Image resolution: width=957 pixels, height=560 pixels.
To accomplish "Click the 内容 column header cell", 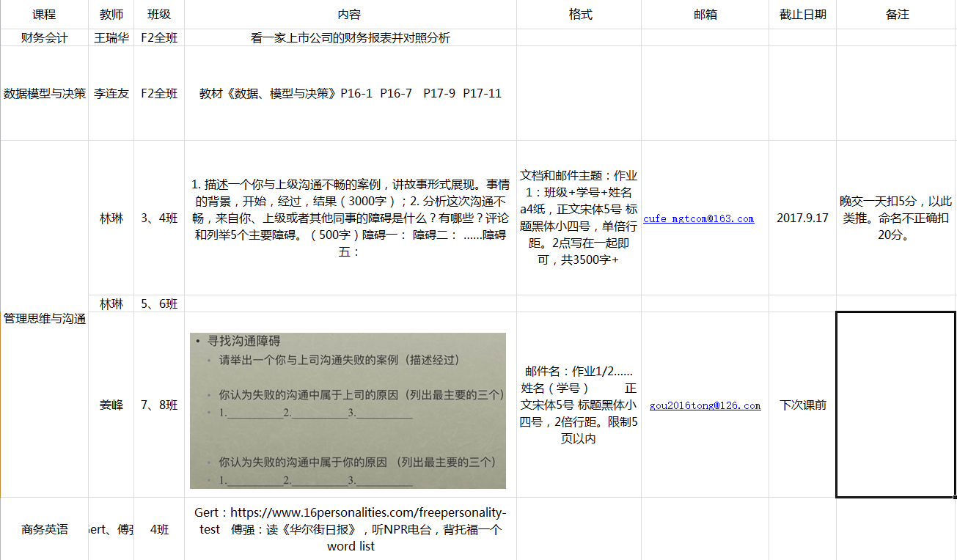I will pyautogui.click(x=350, y=15).
